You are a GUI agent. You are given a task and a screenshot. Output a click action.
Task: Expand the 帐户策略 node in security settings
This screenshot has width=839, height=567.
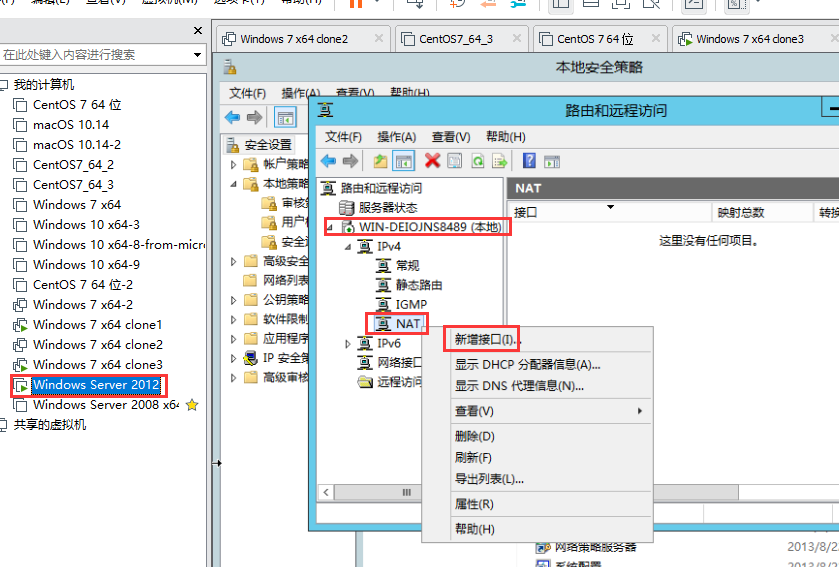233,164
